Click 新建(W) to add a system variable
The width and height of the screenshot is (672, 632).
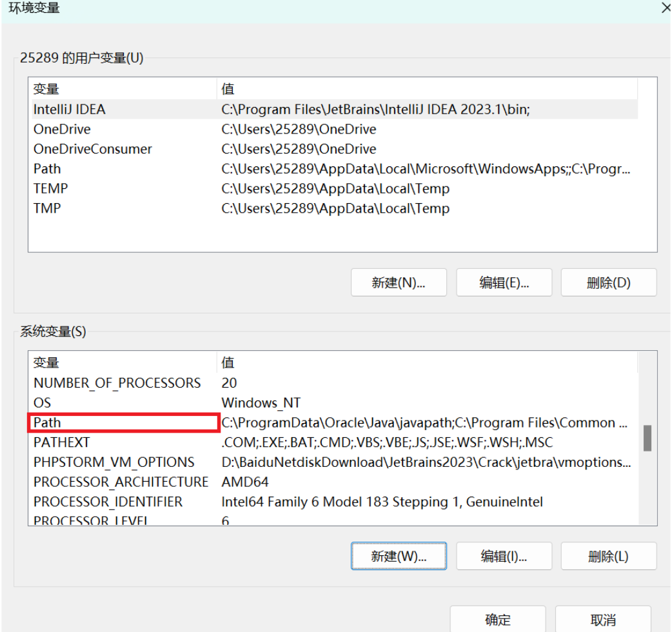[x=399, y=555]
